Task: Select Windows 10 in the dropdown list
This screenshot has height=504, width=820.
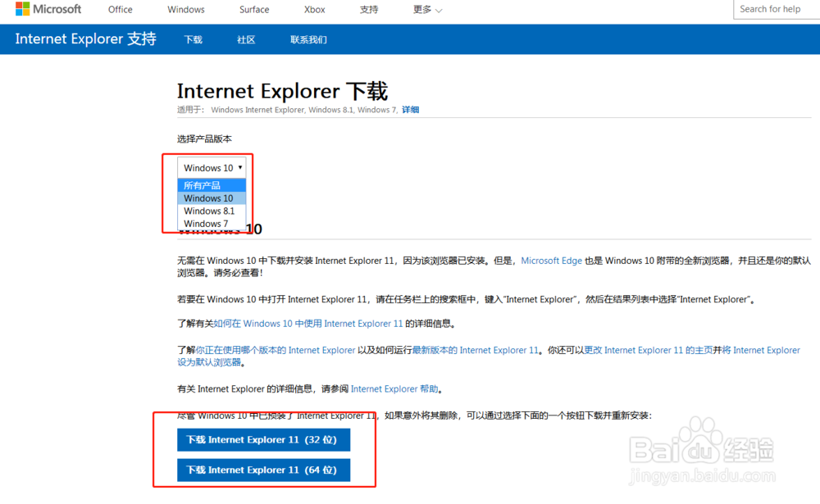Action: [212, 198]
